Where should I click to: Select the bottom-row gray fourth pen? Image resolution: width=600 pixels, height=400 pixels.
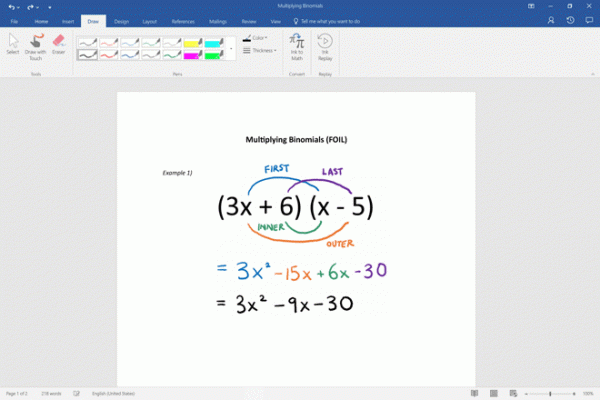[151, 55]
